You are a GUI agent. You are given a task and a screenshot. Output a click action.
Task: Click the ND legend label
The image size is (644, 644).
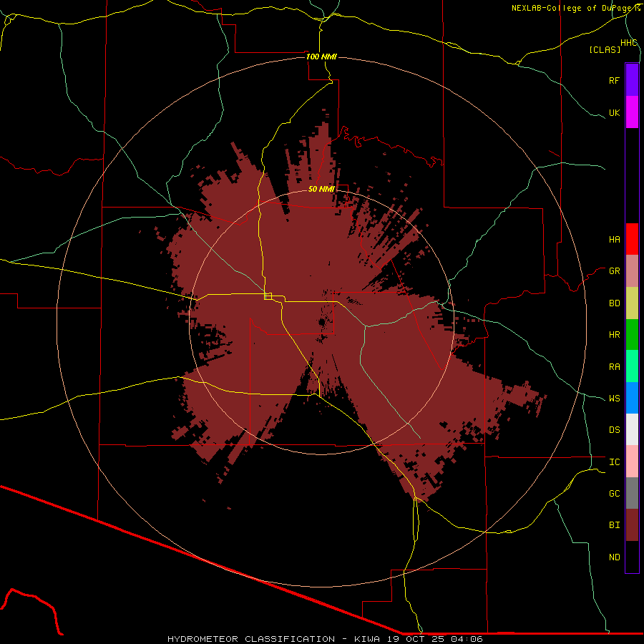pos(614,557)
